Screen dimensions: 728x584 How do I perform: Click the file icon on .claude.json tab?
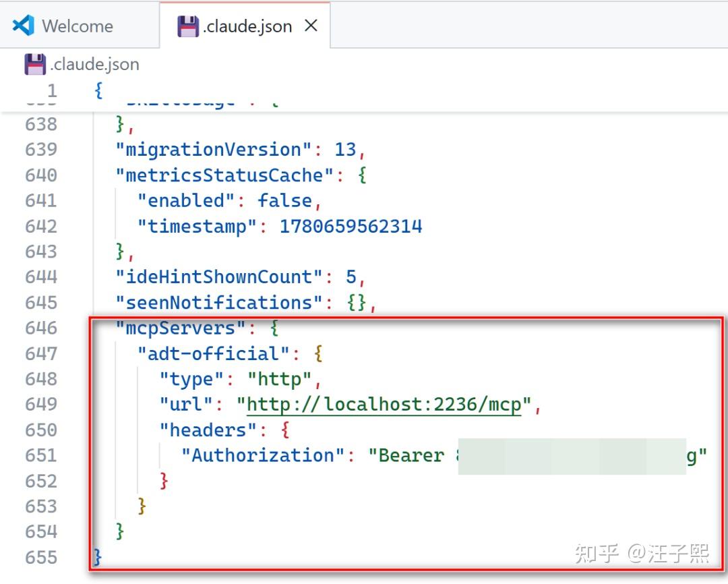point(187,26)
